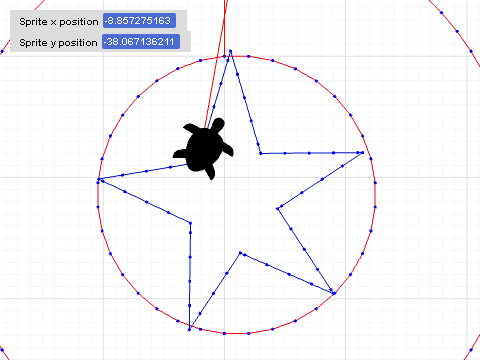Click the top tip of the blue star
The height and width of the screenshot is (360, 480).
click(x=230, y=51)
